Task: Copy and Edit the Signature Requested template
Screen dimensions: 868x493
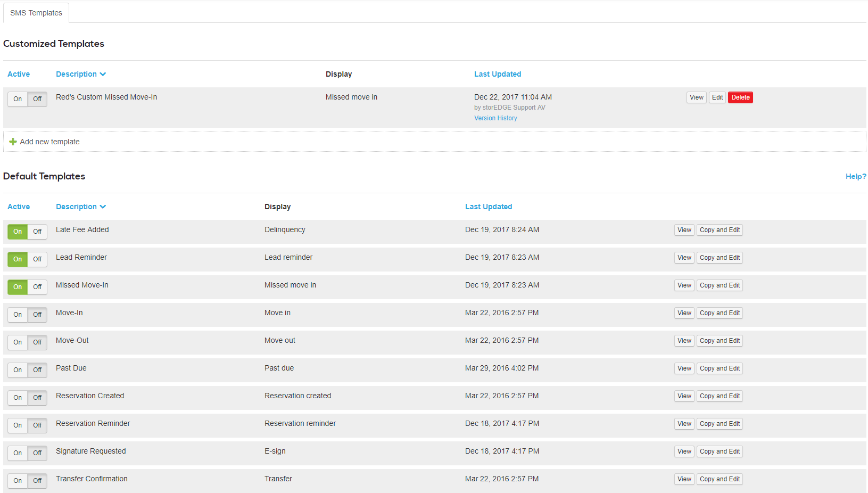Action: (x=719, y=451)
